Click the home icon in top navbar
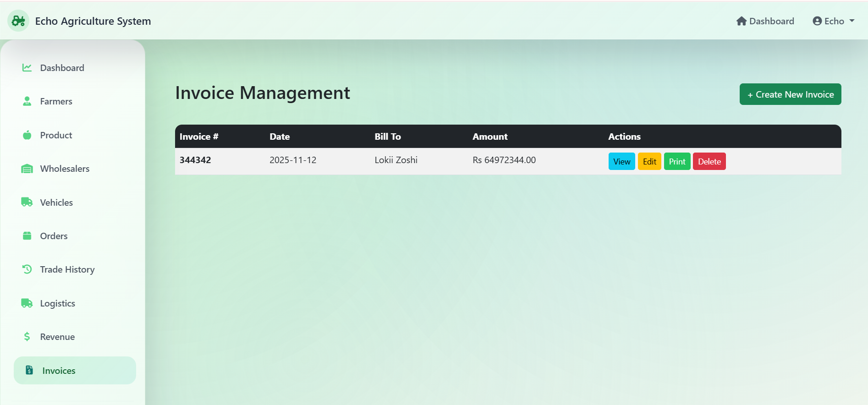868x405 pixels. [x=741, y=21]
